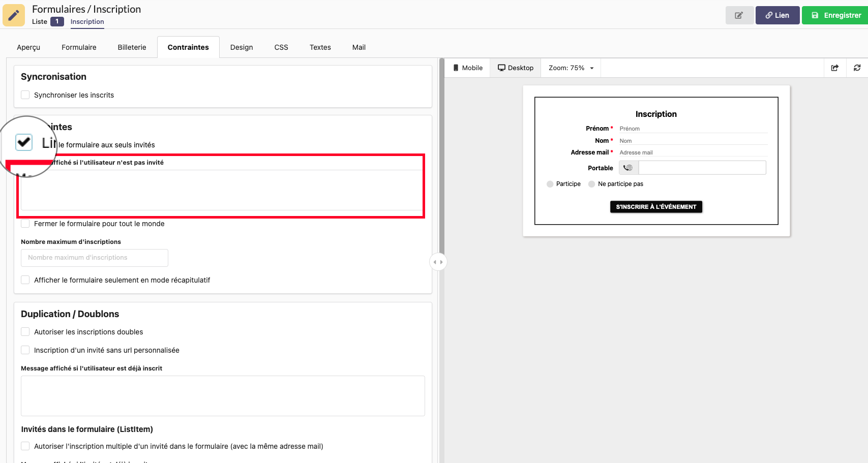Click the Liste breadcrumb link
The image size is (868, 463).
point(40,21)
